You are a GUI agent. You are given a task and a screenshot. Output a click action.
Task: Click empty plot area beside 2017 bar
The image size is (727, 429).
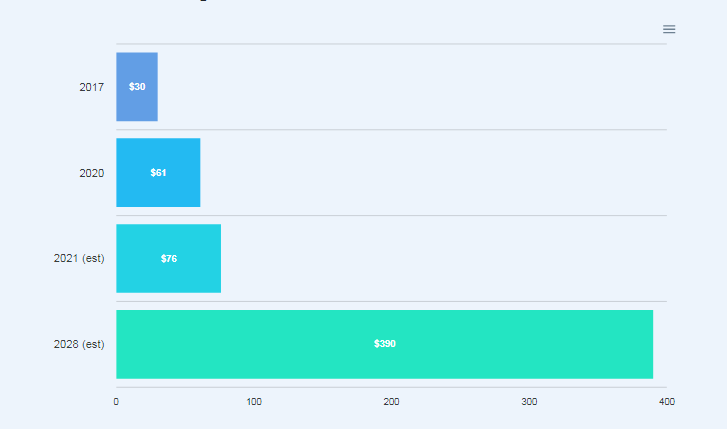point(412,87)
